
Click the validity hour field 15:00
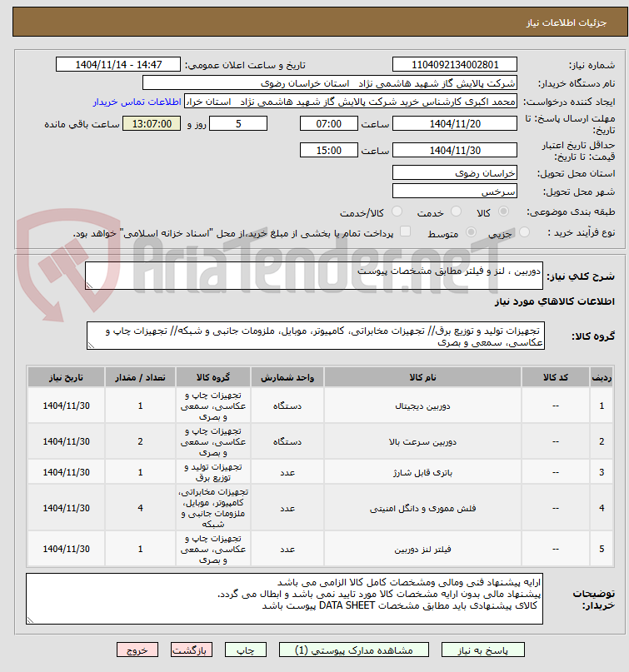(x=329, y=151)
